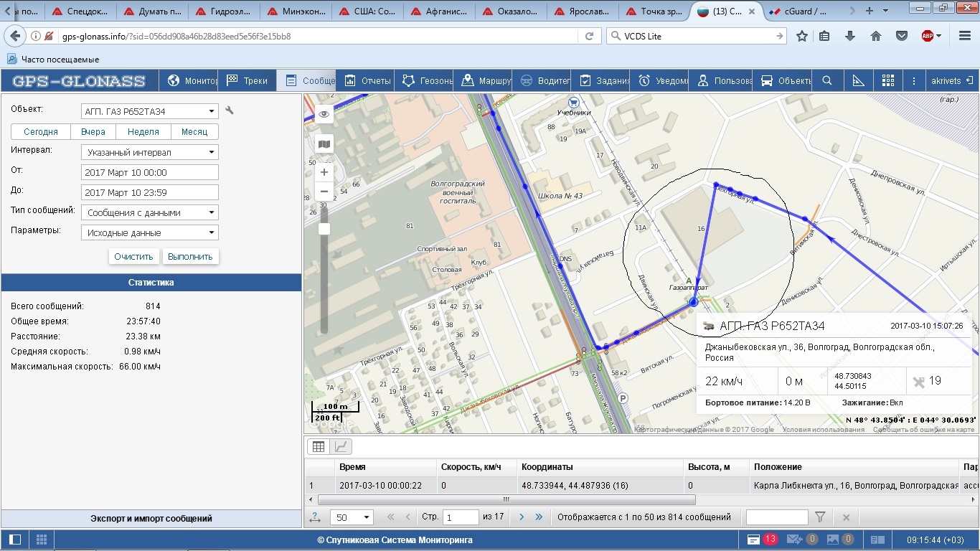The height and width of the screenshot is (551, 980).
Task: Click the map zoom slider handle
Action: [324, 229]
